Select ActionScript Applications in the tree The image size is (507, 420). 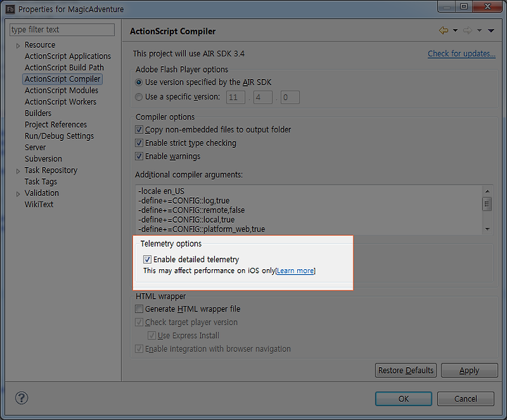tap(68, 56)
